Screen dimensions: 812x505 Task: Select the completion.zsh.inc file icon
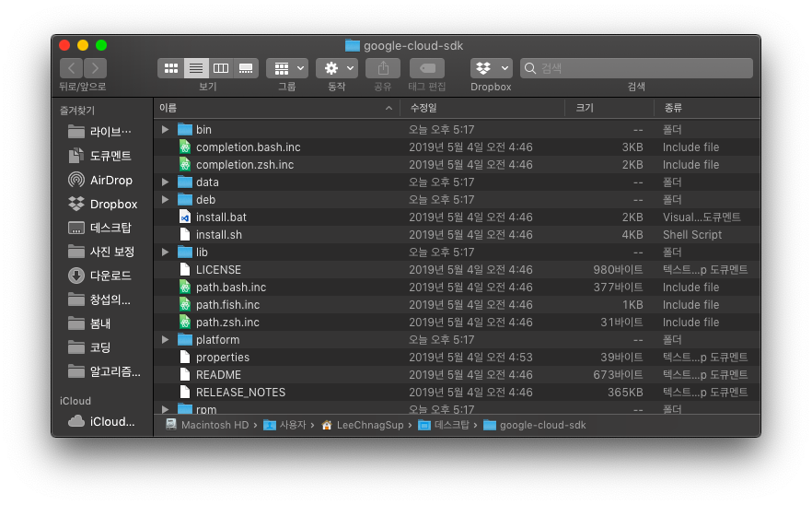click(185, 164)
